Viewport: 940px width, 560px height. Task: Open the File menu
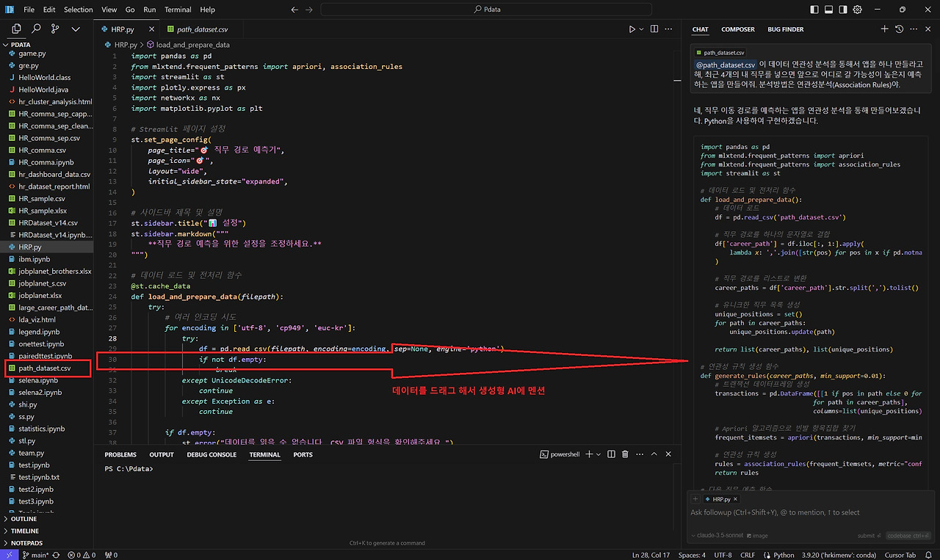[29, 10]
